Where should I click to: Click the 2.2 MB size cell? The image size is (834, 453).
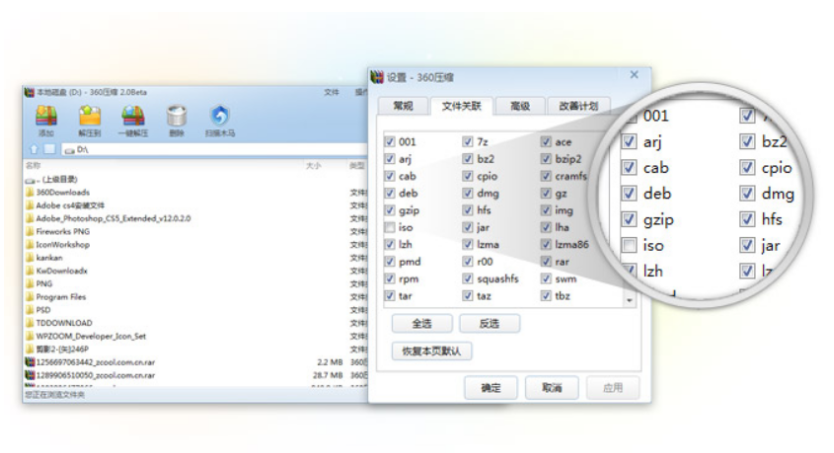tap(330, 362)
